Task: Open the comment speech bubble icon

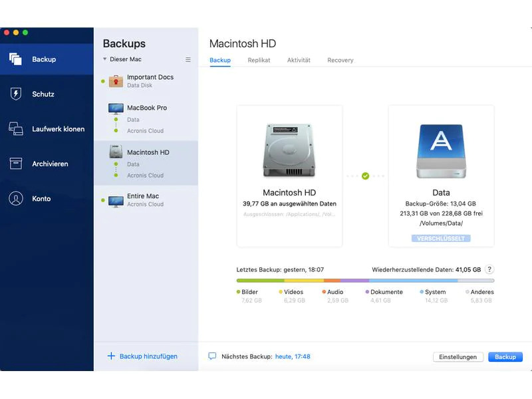Action: click(x=212, y=356)
